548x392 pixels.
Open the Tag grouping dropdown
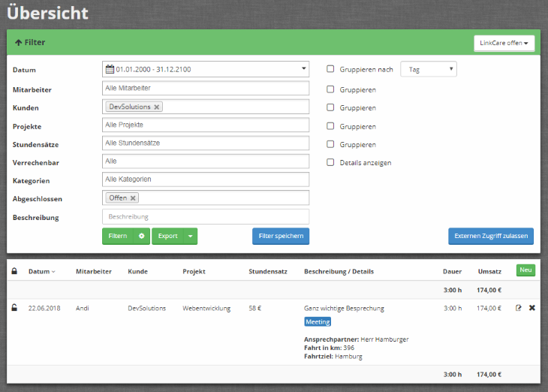click(x=429, y=69)
